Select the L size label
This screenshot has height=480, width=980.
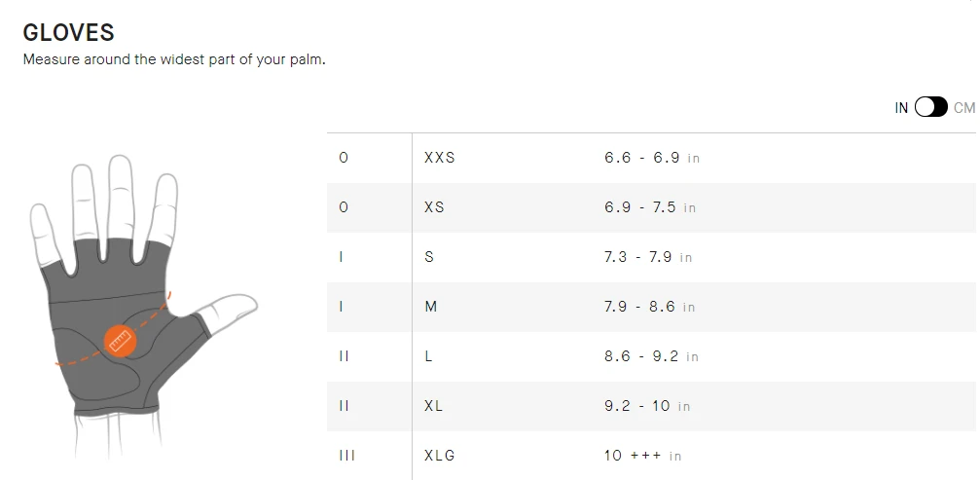pos(429,356)
